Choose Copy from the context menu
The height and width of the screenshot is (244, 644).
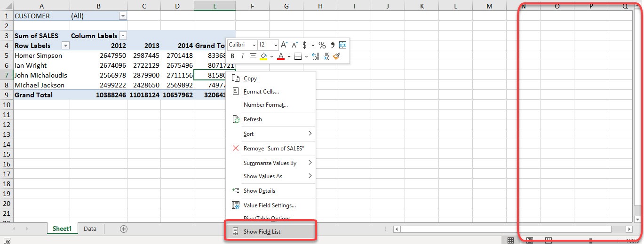pos(271,79)
